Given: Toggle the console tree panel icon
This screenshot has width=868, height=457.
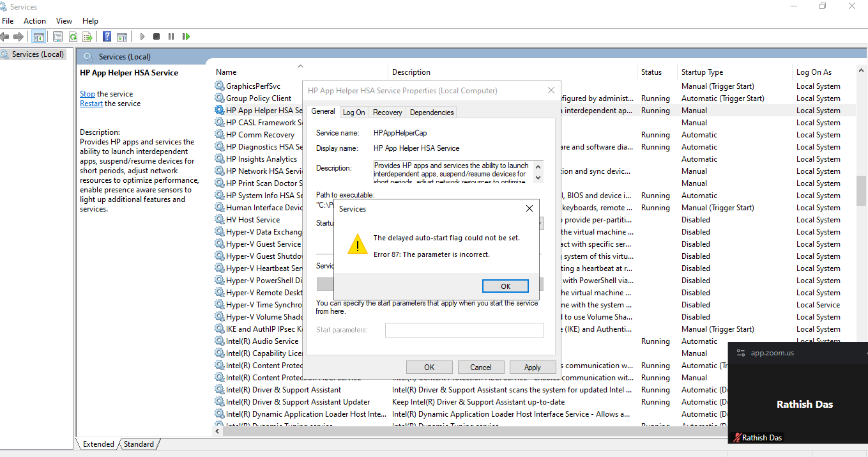Looking at the screenshot, I should pos(39,36).
